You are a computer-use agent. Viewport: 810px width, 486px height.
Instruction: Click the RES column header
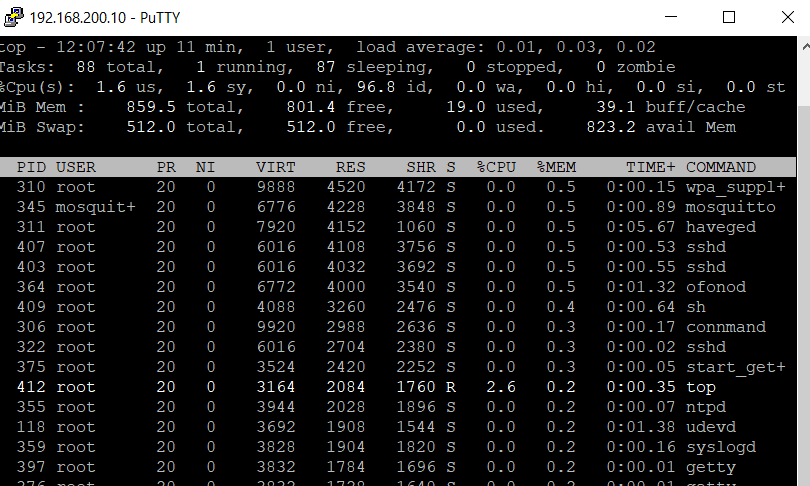(x=351, y=167)
